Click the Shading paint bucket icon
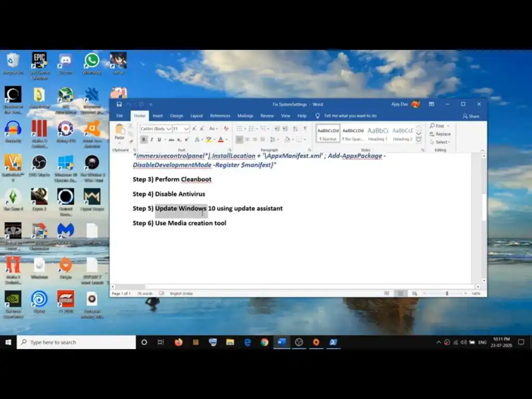The width and height of the screenshot is (532, 399). point(287,139)
